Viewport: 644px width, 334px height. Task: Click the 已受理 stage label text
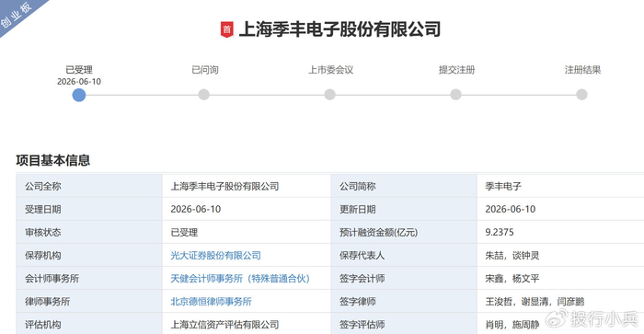tap(79, 70)
